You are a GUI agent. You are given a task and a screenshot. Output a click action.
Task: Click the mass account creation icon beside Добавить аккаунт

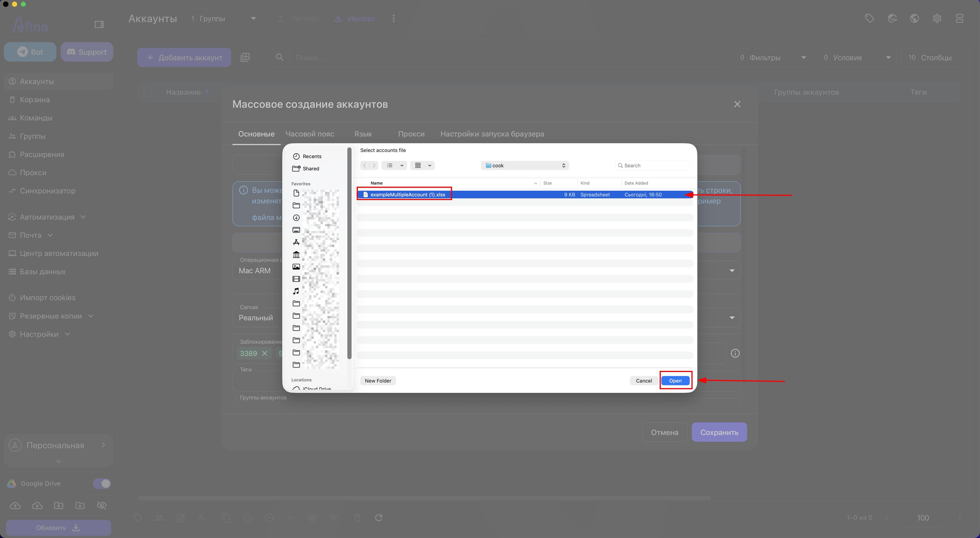245,57
